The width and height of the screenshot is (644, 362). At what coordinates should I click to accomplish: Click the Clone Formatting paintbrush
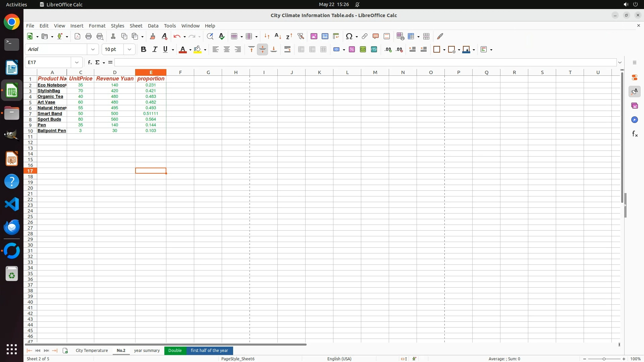tap(153, 36)
